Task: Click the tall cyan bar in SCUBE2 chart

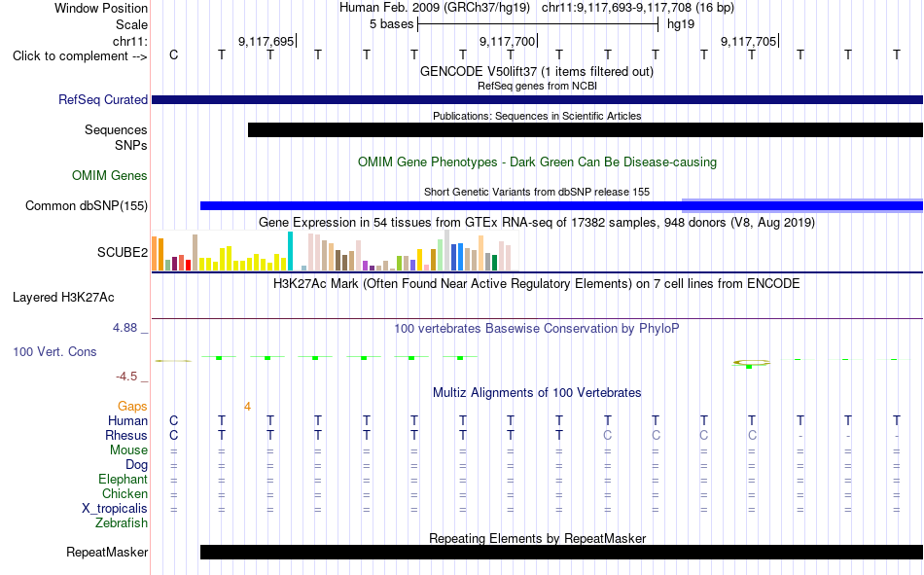Action: click(x=290, y=251)
